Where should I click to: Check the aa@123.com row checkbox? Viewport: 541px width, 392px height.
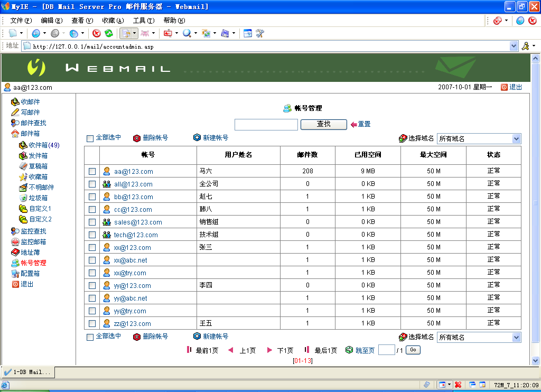[x=92, y=171]
